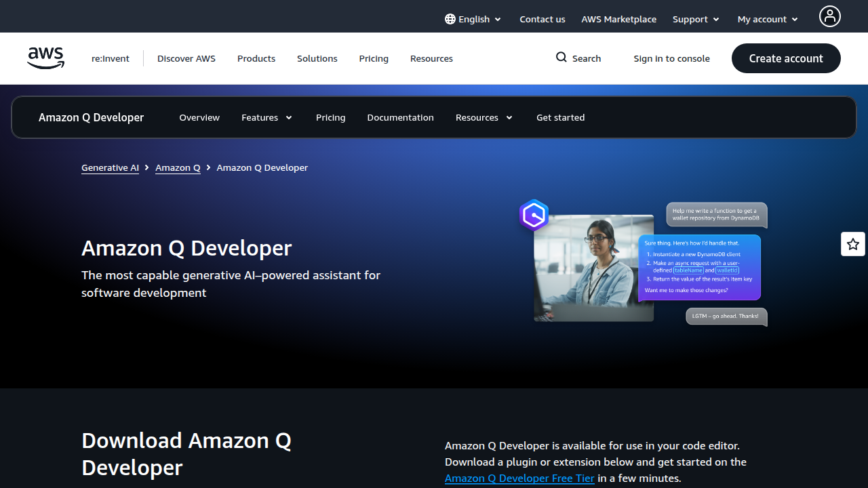Click the developer photo thumbnail
The height and width of the screenshot is (488, 868).
tap(594, 268)
